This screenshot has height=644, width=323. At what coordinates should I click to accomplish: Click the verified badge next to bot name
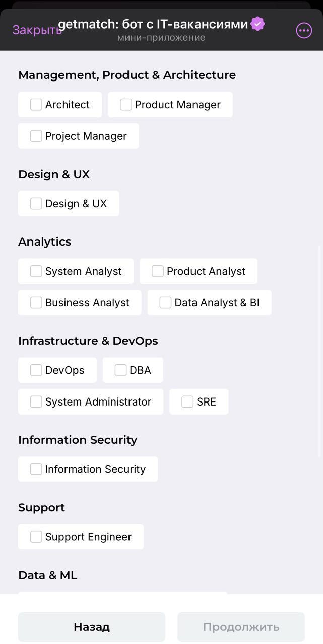click(257, 23)
